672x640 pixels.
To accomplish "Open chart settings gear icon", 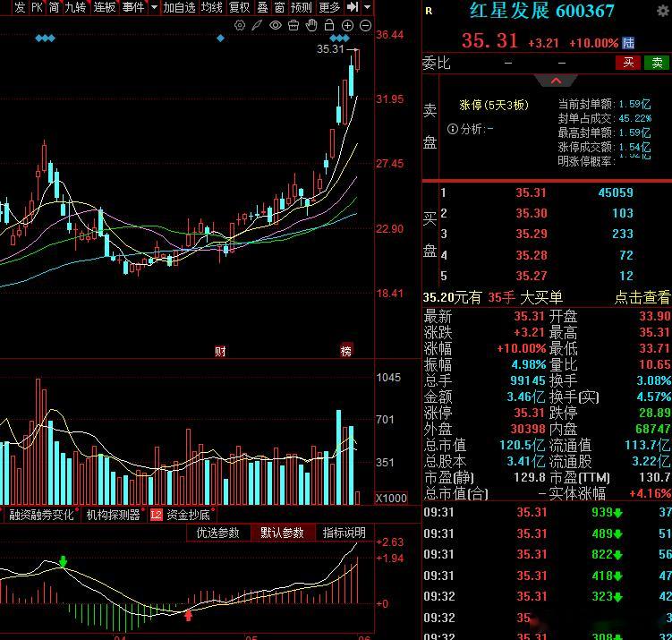I will 240,25.
